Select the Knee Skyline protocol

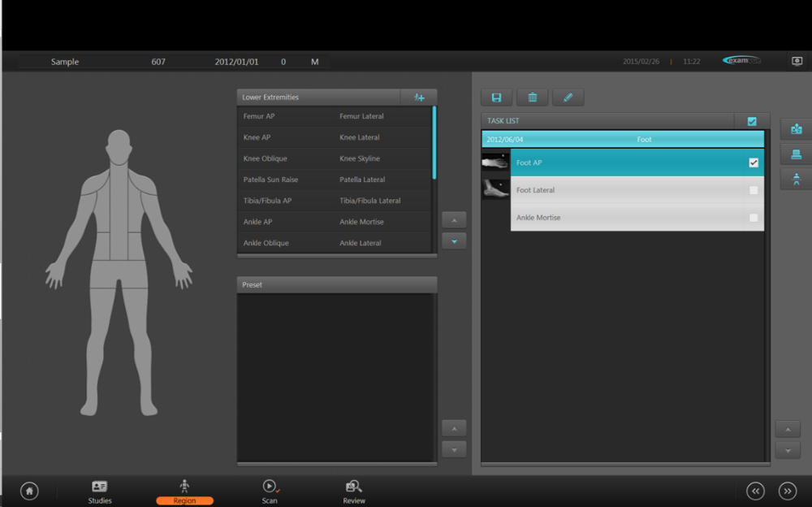360,158
